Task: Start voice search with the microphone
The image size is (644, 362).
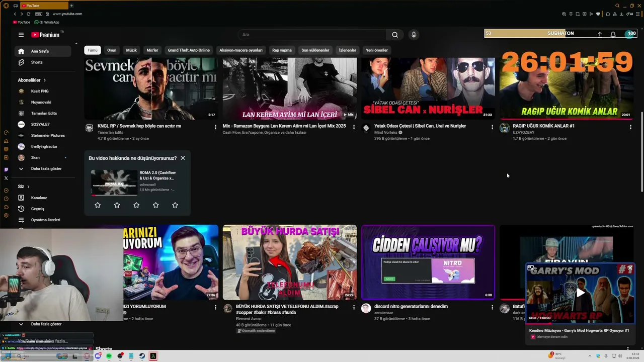Action: pos(414,35)
